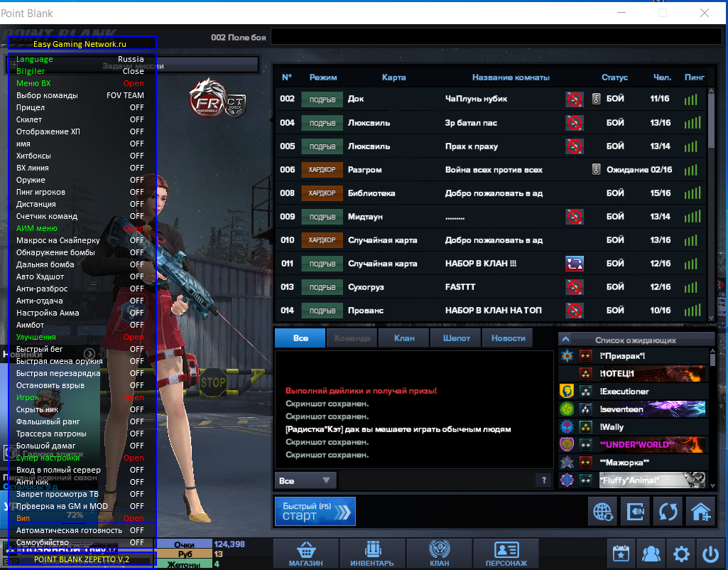Switch to the Новости chat tab
The height and width of the screenshot is (570, 728).
[x=508, y=338]
